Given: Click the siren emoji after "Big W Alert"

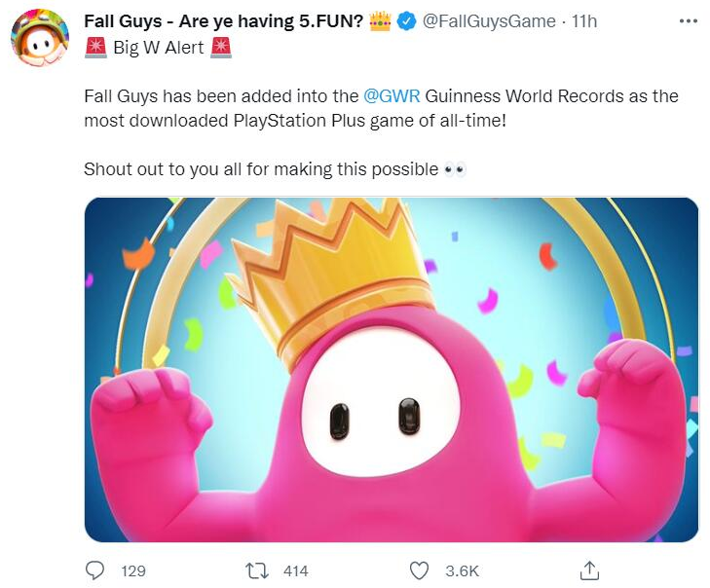Looking at the screenshot, I should click(x=221, y=46).
